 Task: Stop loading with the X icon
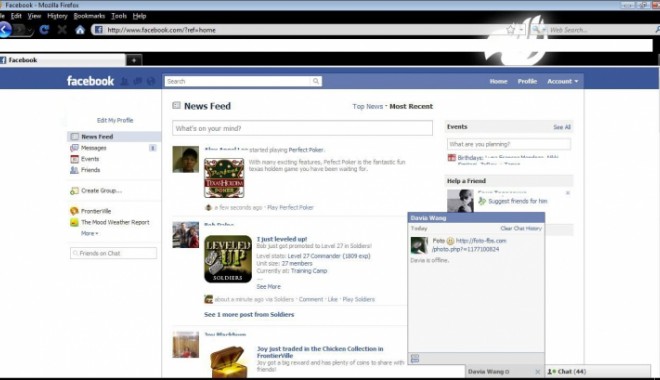[62, 29]
